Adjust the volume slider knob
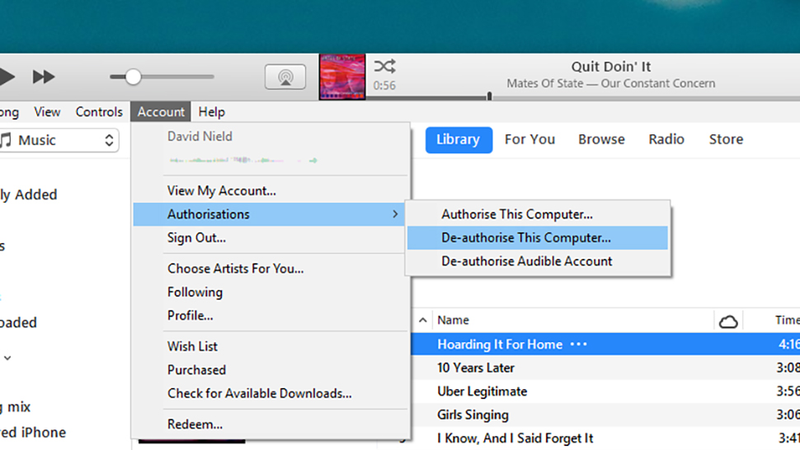 133,77
